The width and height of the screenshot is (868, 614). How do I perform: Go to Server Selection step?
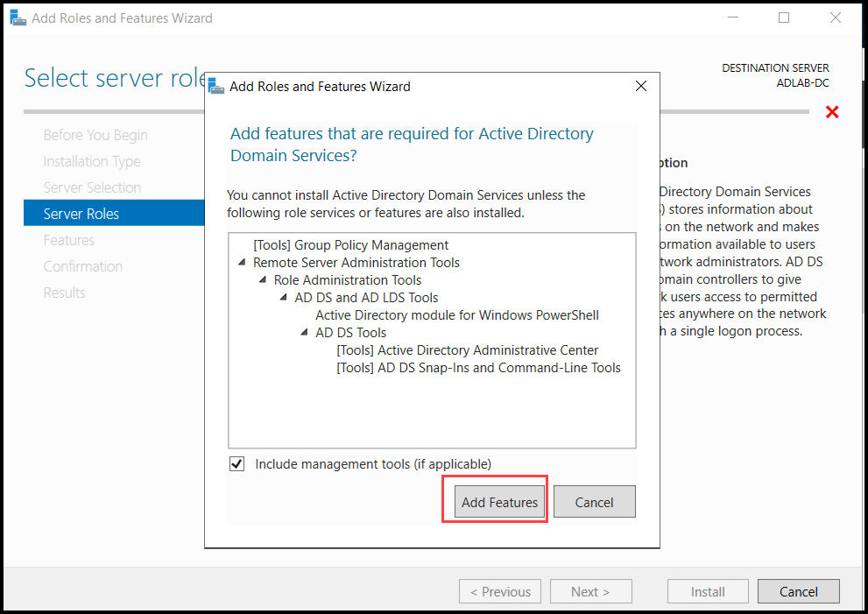pyautogui.click(x=92, y=187)
